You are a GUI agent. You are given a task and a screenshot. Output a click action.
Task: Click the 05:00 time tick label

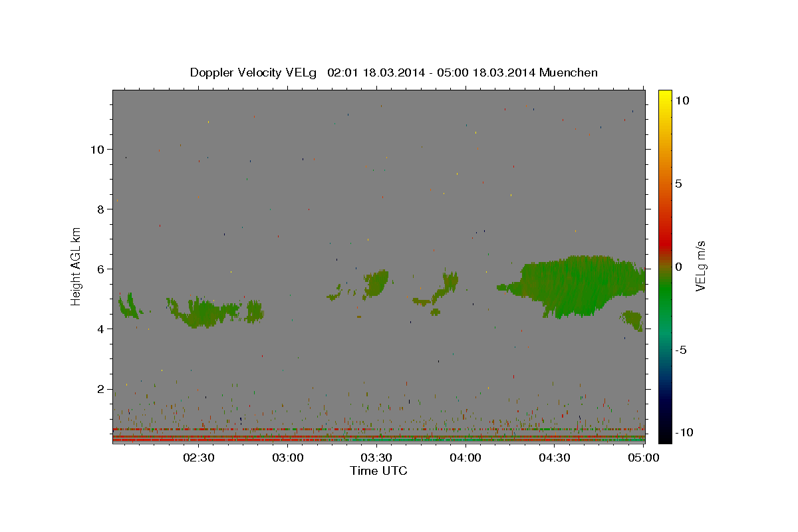644,458
